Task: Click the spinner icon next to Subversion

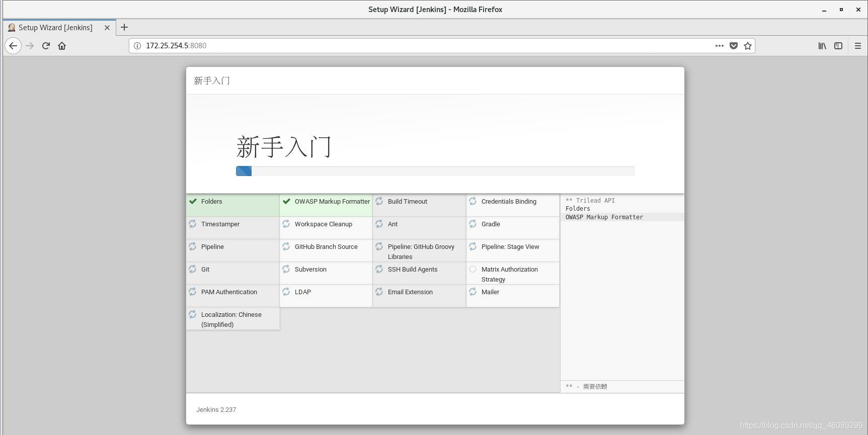Action: 286,269
